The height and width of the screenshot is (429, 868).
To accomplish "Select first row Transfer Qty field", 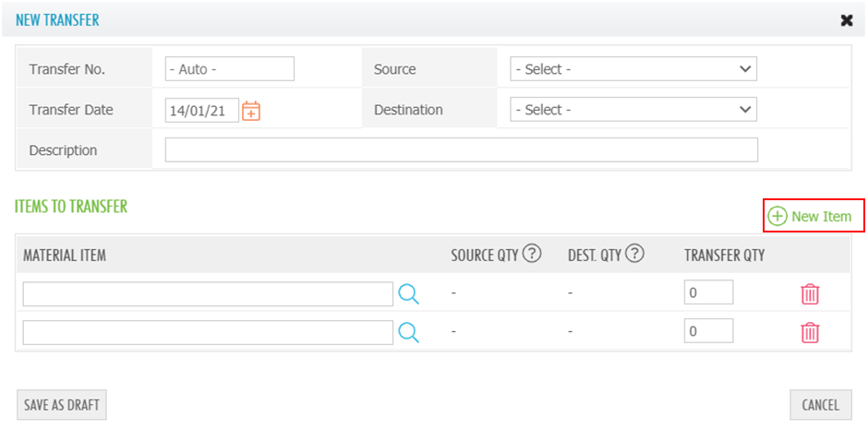I will point(708,293).
